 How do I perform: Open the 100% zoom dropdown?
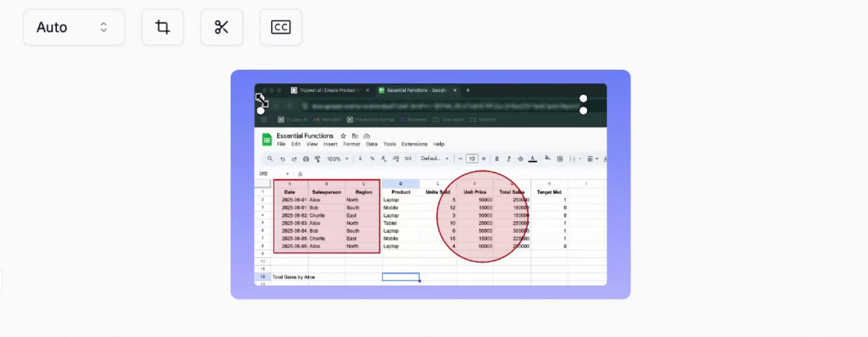(x=337, y=159)
